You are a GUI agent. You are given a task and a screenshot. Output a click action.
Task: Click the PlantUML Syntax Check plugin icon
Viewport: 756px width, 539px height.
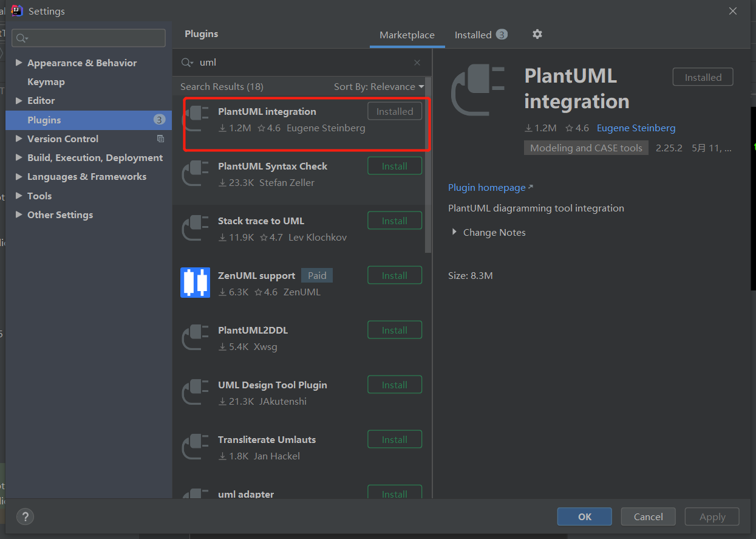tap(195, 173)
